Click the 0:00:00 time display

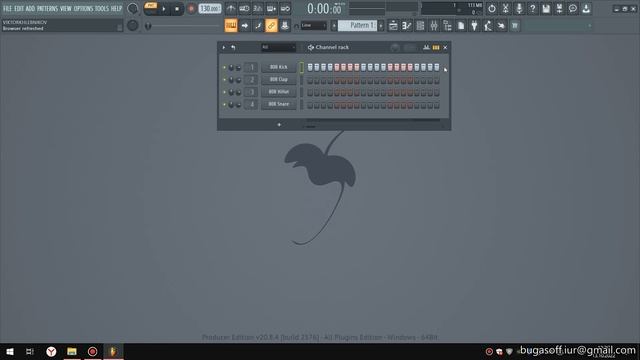(x=325, y=9)
